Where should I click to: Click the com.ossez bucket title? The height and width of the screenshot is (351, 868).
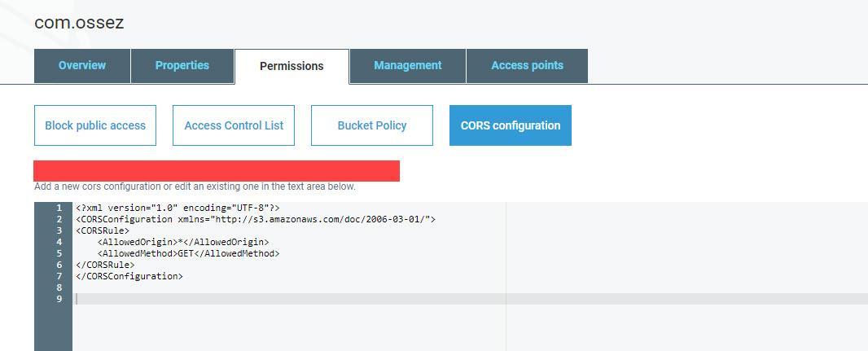(x=79, y=23)
